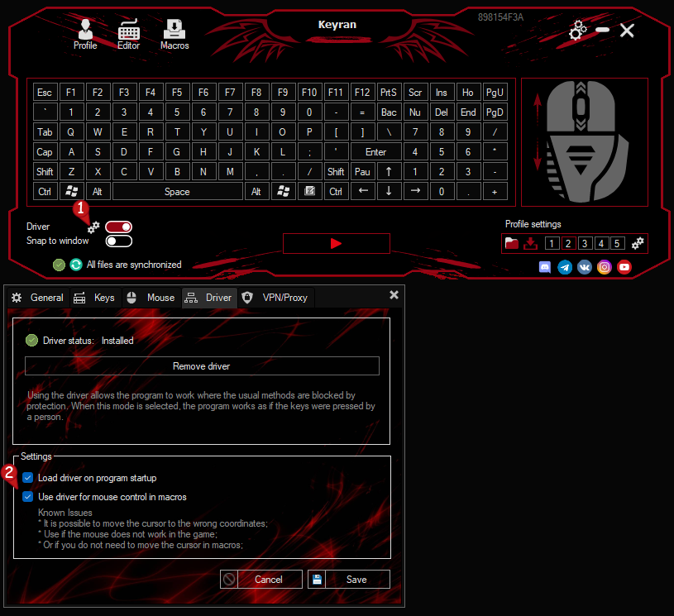Click the Remove driver button
674x616 pixels.
(202, 366)
